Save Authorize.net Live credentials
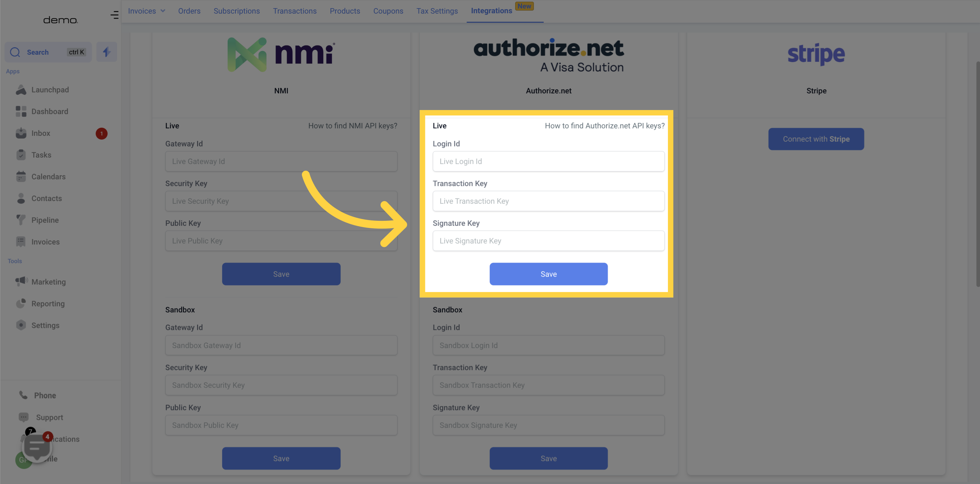 coord(548,274)
